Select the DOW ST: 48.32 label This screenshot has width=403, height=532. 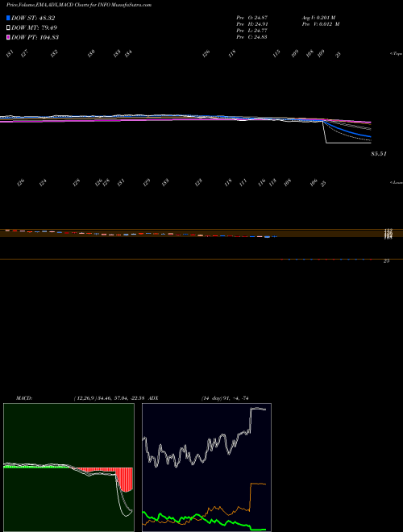33,18
